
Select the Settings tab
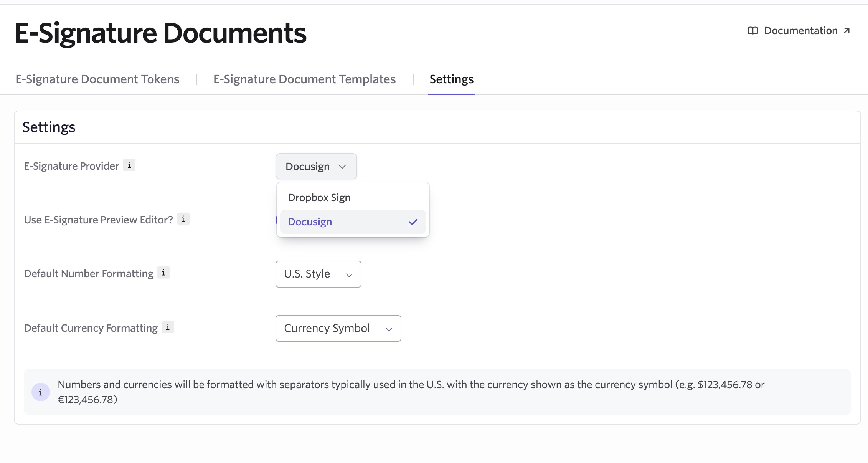pyautogui.click(x=451, y=79)
